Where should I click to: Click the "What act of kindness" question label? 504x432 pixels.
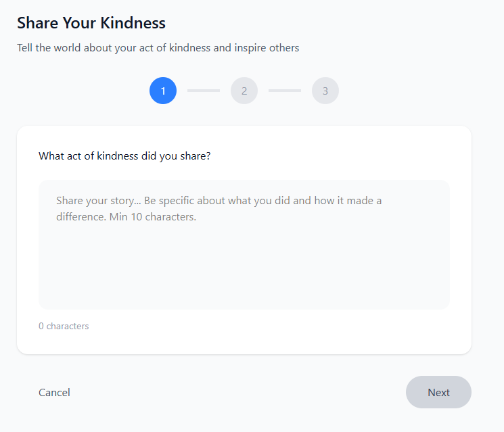124,155
